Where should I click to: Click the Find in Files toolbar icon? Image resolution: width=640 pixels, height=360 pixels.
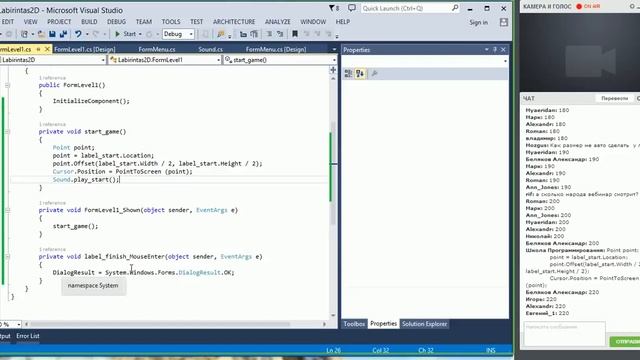(221, 34)
